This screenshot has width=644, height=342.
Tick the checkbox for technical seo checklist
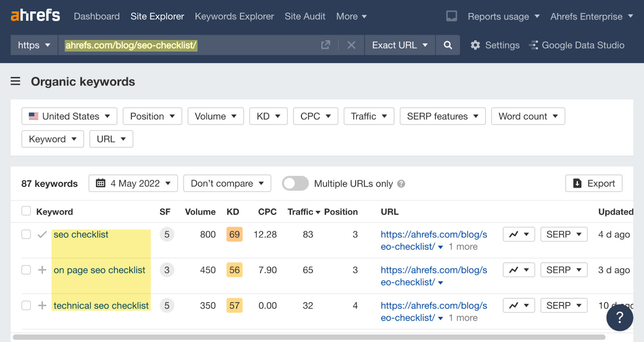point(26,306)
